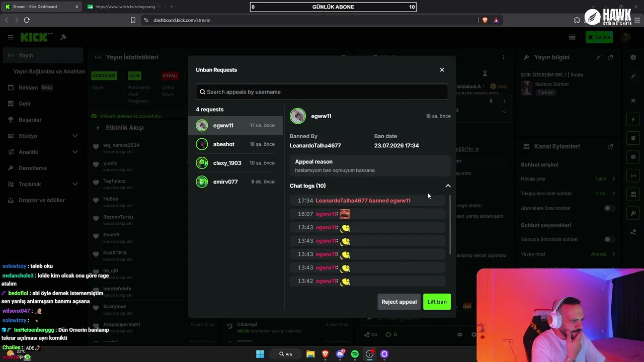Open Hesap yaşı setting
Screen dimensions: 644x362
coord(568,179)
